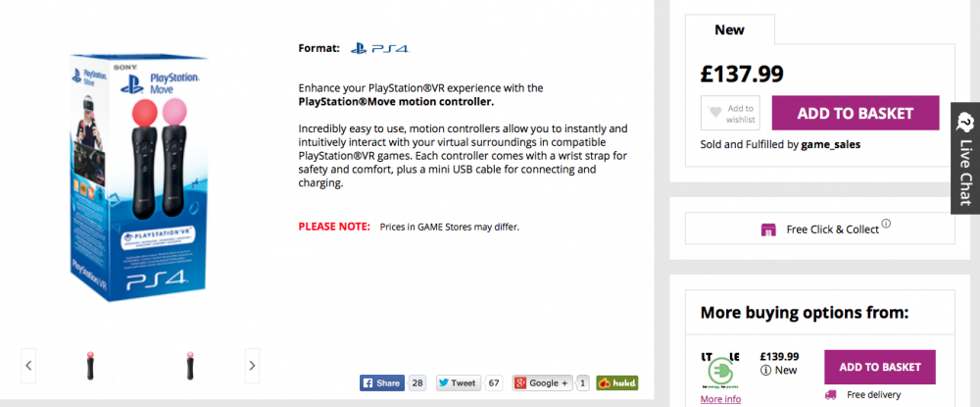Tweet this product on Twitter

(x=458, y=383)
